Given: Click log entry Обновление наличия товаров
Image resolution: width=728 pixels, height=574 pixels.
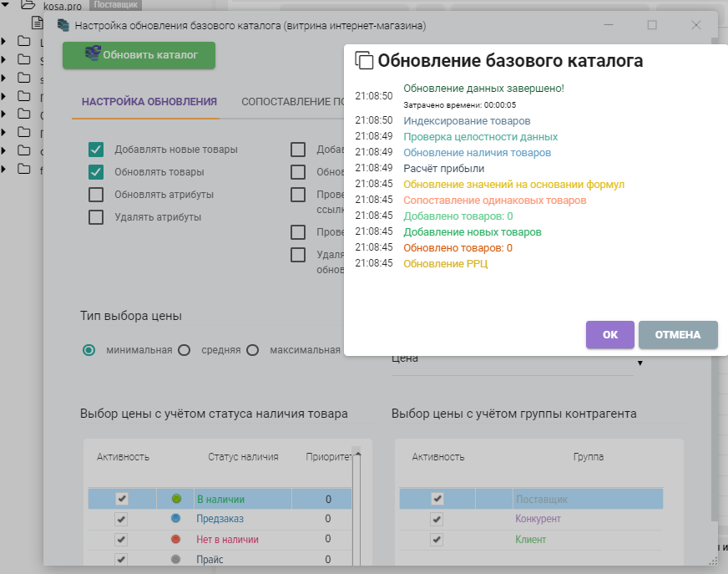Looking at the screenshot, I should [x=478, y=152].
